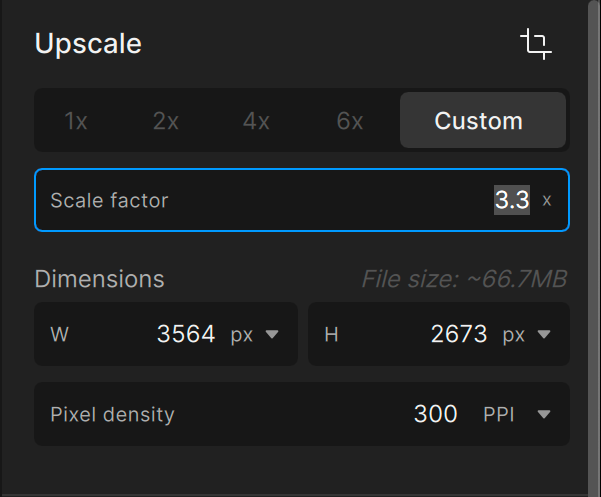Image resolution: width=601 pixels, height=497 pixels.
Task: Click the x suffix in Scale factor field
Action: (x=547, y=200)
